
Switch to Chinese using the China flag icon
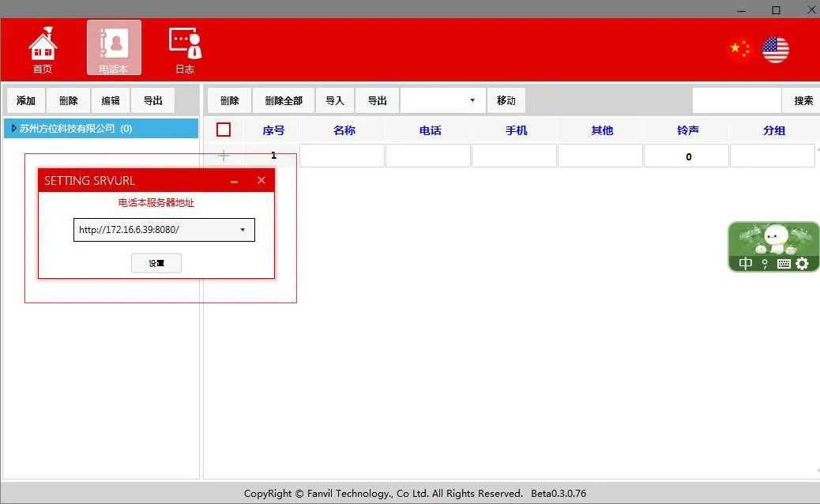(739, 48)
